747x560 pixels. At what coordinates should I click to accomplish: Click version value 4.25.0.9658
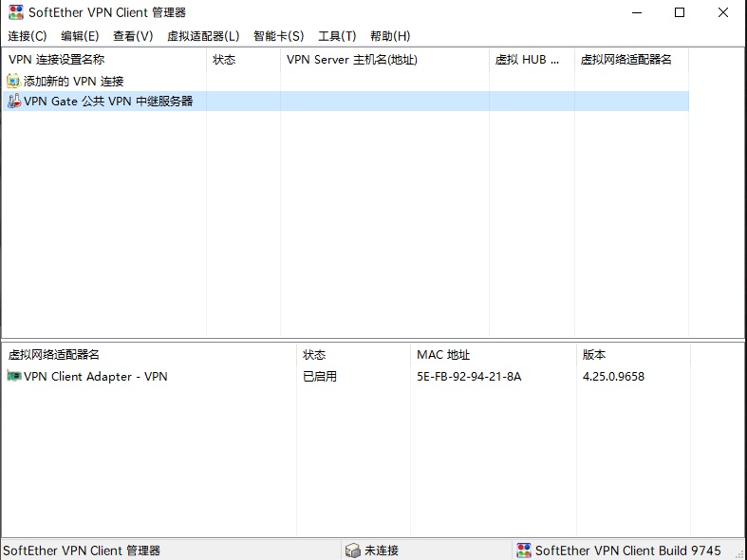tap(613, 376)
